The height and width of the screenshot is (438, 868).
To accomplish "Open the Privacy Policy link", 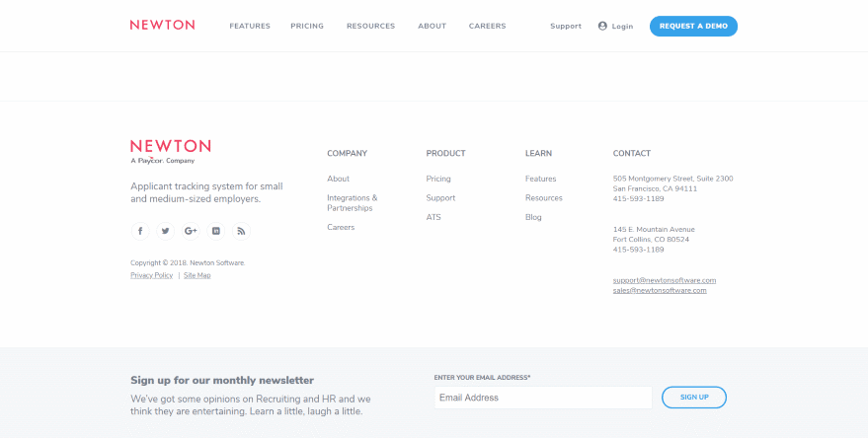I will coord(152,275).
